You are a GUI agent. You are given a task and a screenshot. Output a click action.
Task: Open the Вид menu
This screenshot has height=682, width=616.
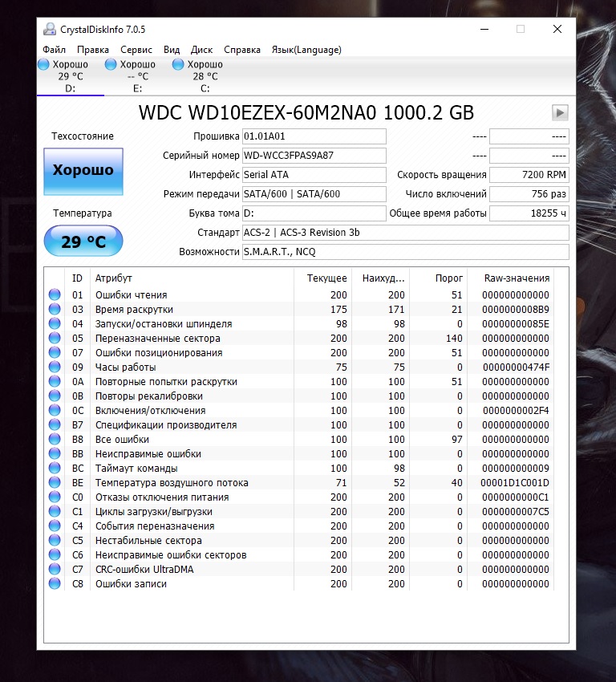(172, 50)
